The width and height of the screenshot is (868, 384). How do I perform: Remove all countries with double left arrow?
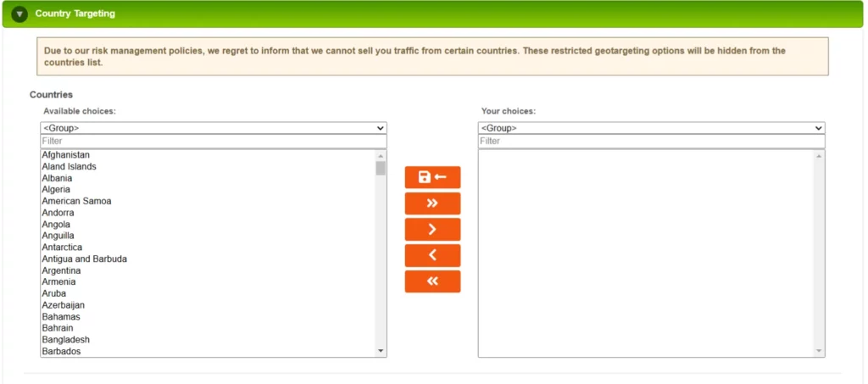432,281
